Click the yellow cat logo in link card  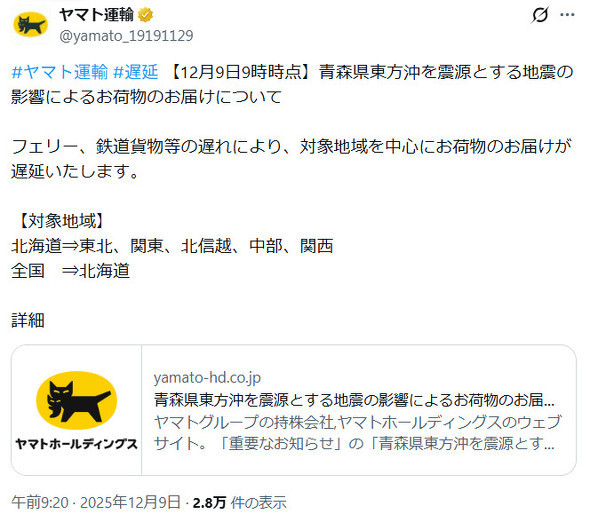(76, 400)
